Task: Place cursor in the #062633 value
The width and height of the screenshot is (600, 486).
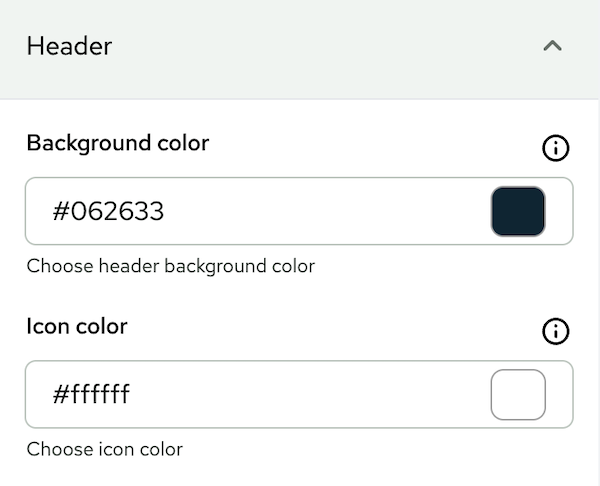Action: tap(109, 212)
